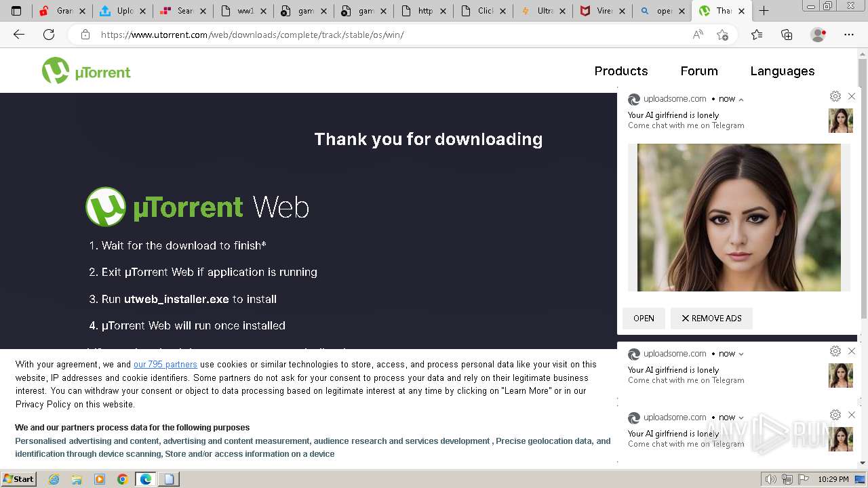Open settings gear on second uploadsome notification
868x488 pixels.
(x=835, y=351)
